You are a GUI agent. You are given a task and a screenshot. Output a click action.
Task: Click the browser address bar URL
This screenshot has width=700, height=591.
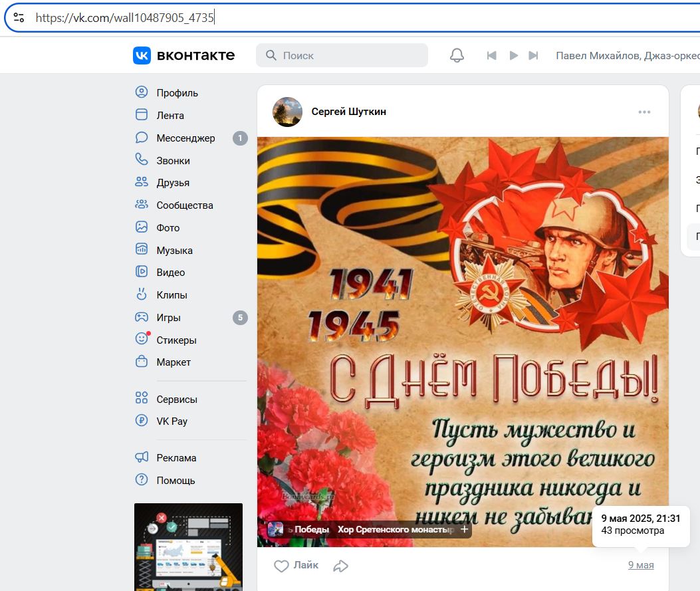tap(125, 18)
